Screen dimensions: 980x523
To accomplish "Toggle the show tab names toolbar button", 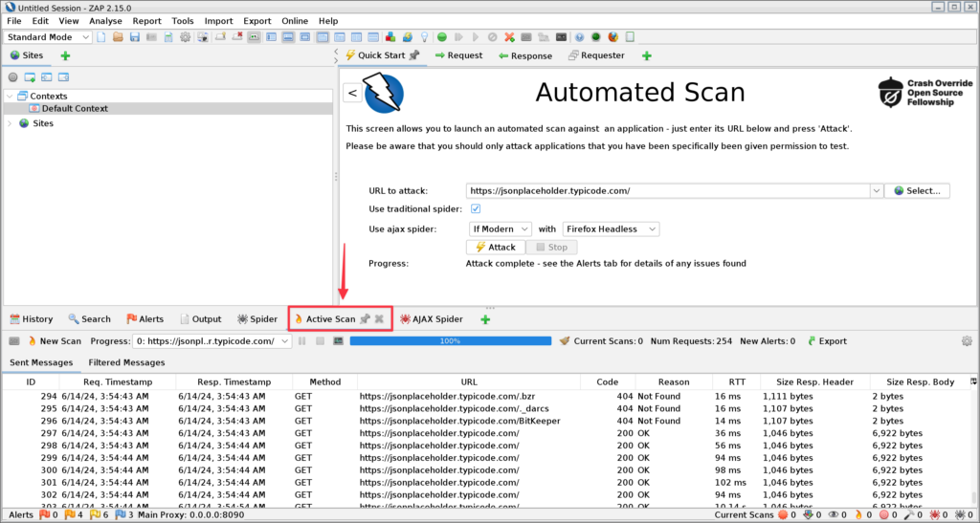I will coord(255,37).
